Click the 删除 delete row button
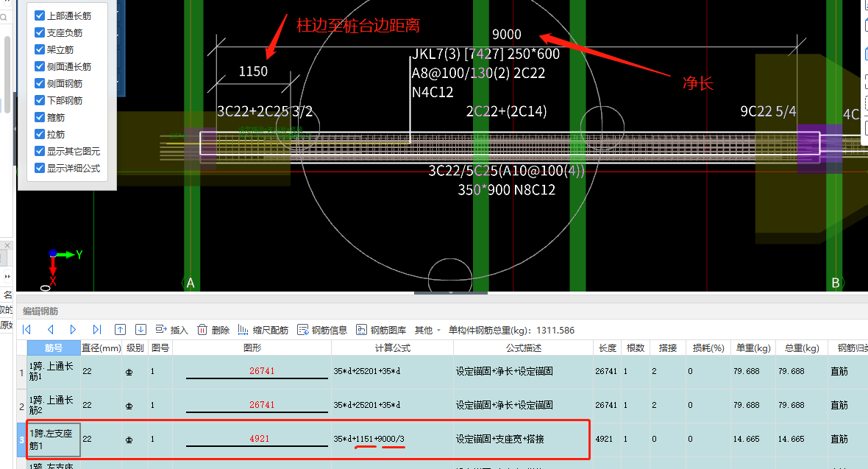This screenshot has width=868, height=469. point(213,330)
